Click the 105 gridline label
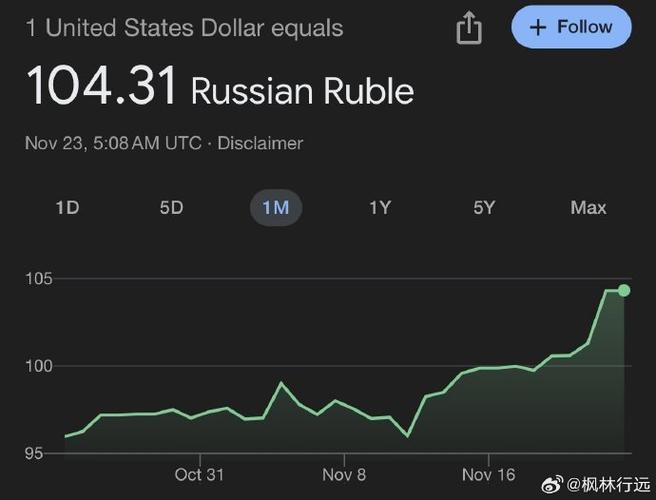 (39, 278)
